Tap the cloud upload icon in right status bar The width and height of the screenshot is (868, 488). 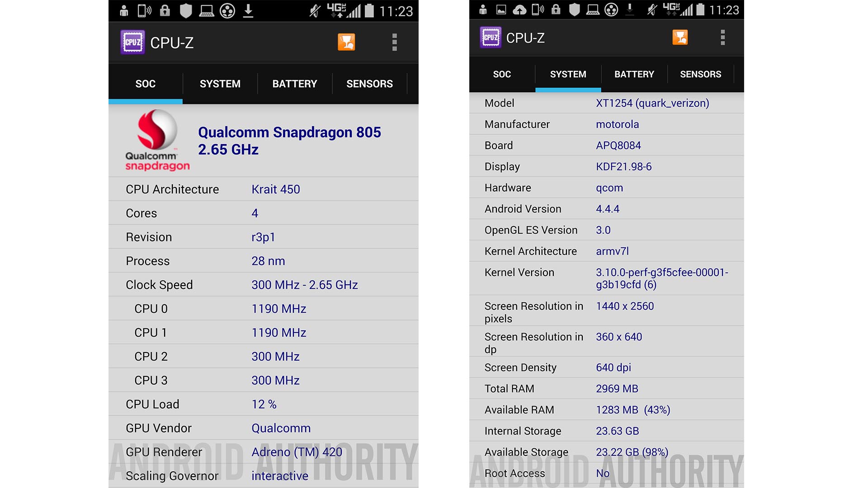(519, 9)
